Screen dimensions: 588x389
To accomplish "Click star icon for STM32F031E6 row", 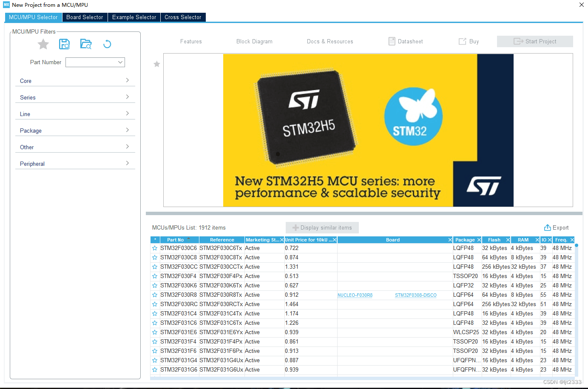I will click(x=155, y=332).
